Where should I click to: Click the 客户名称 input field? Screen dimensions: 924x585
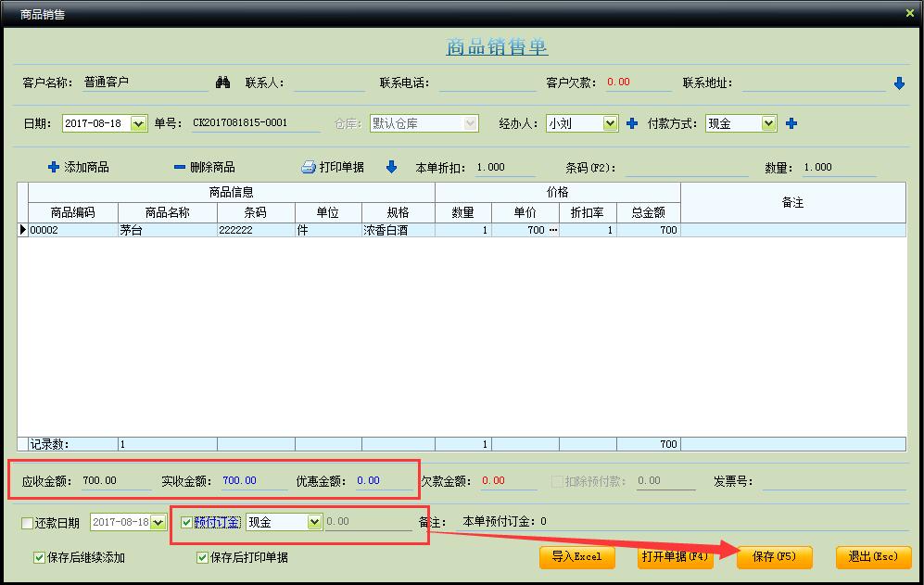[x=145, y=83]
